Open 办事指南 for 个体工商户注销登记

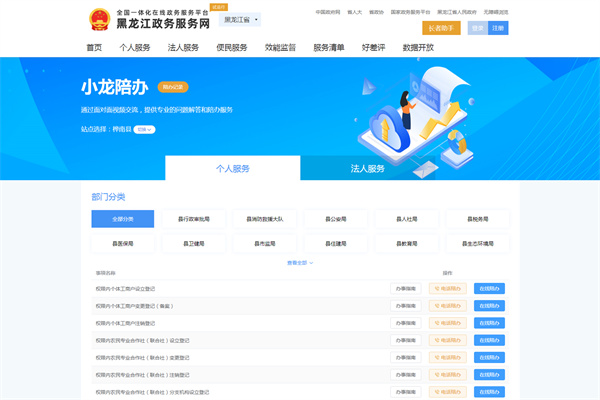[x=406, y=323]
